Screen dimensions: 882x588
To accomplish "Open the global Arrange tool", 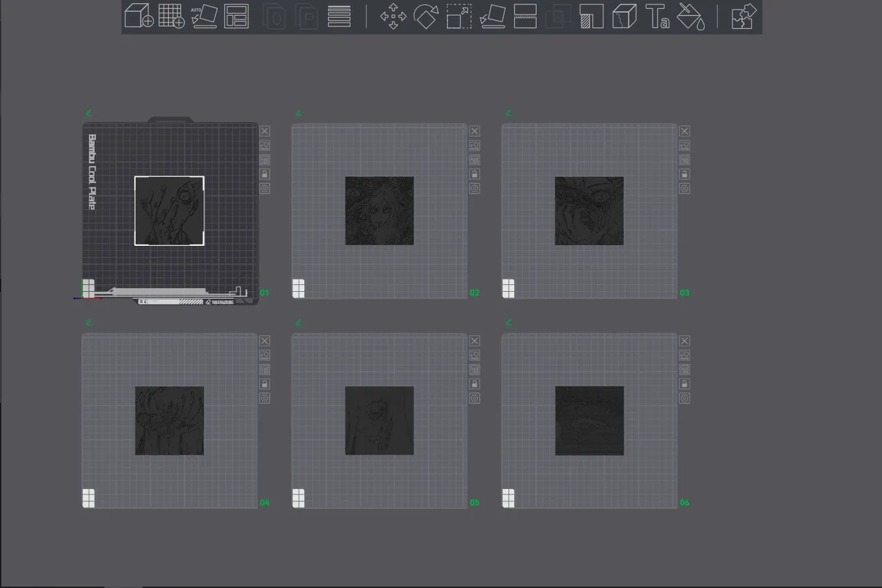I will (237, 17).
